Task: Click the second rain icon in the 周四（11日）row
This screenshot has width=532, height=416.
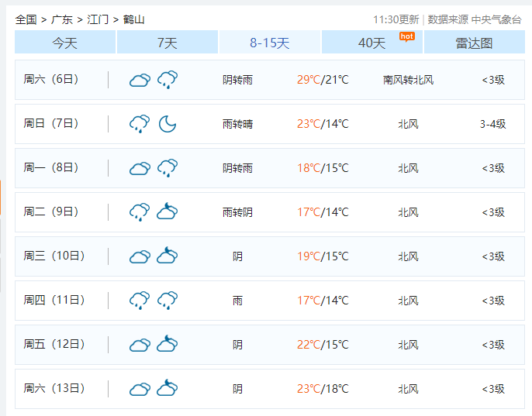Action: (168, 300)
